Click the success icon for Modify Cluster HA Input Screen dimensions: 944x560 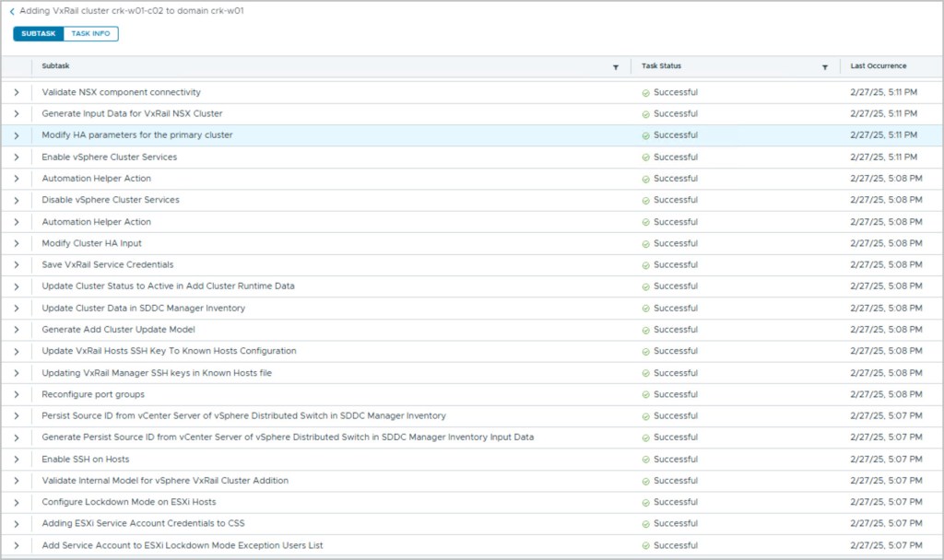click(646, 243)
